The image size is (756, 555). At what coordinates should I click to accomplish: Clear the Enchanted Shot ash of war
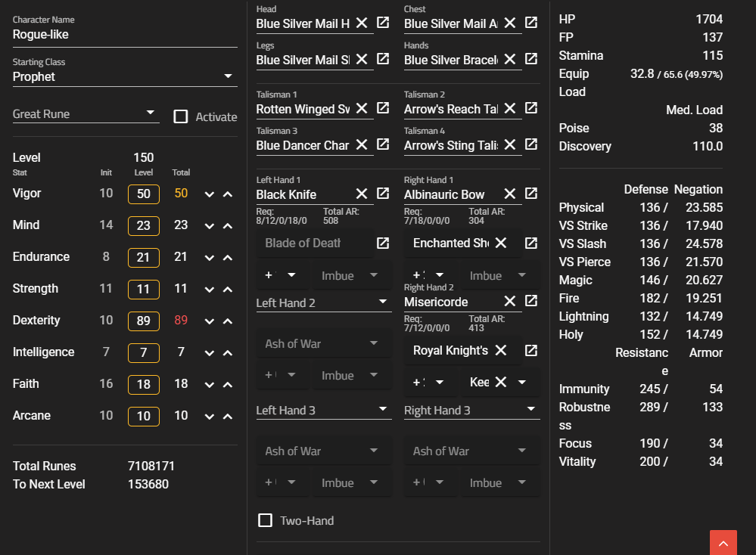tap(501, 243)
